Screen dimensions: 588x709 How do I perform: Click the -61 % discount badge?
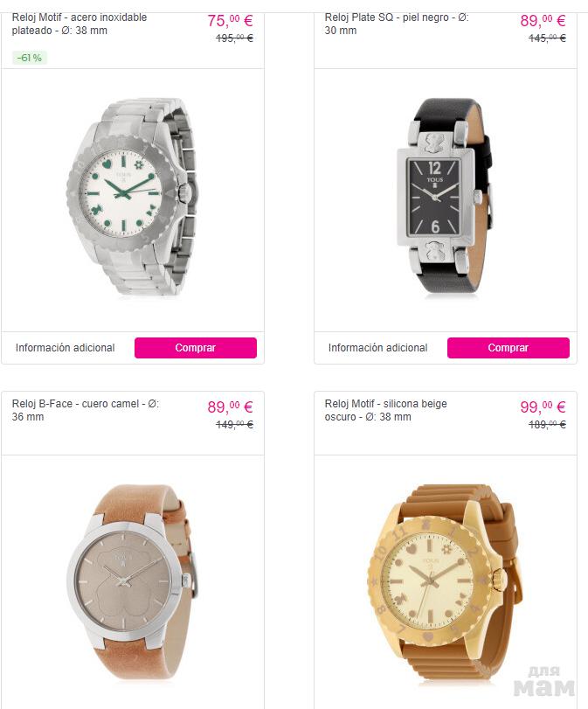[x=30, y=58]
